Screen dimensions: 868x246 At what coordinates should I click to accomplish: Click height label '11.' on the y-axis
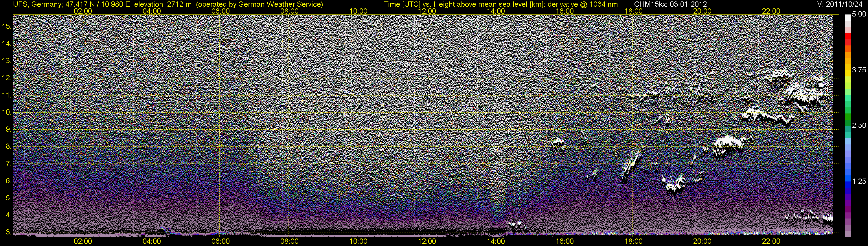(6, 96)
